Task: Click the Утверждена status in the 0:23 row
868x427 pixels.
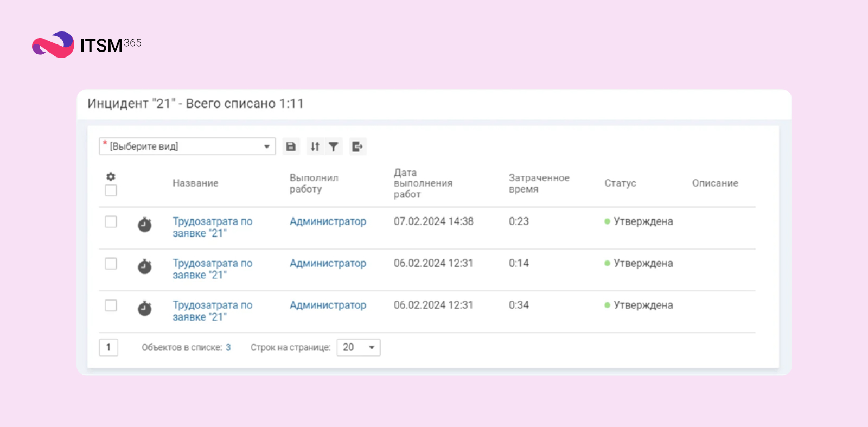Action: 639,221
